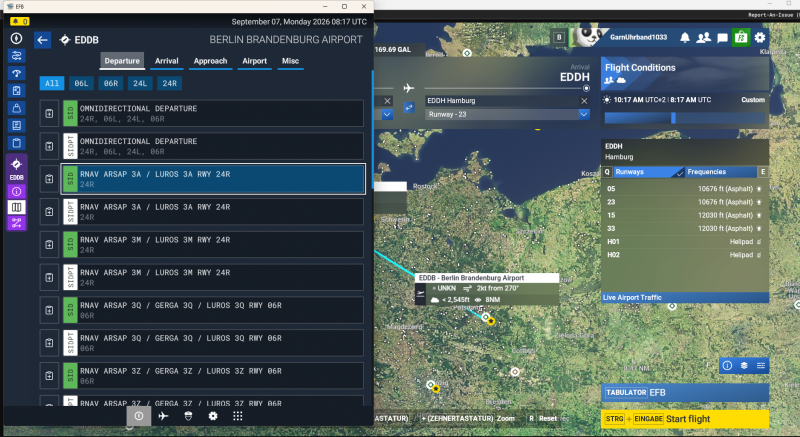Filter departures by runway 06R
Viewport: 800px width, 437px height.
[x=111, y=83]
